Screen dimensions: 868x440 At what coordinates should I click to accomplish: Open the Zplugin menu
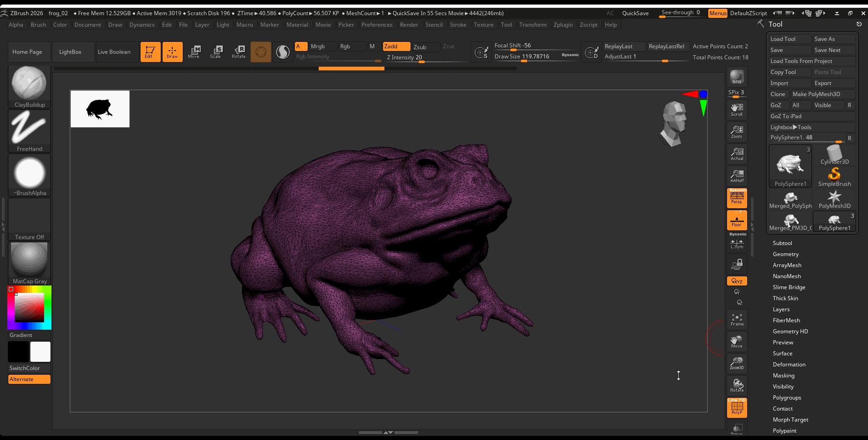[x=563, y=25]
